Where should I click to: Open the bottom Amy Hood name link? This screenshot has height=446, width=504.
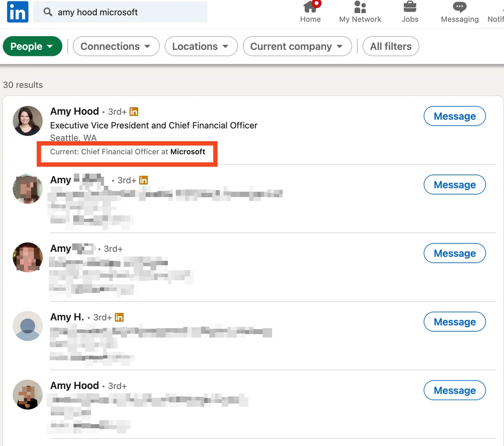click(x=74, y=385)
